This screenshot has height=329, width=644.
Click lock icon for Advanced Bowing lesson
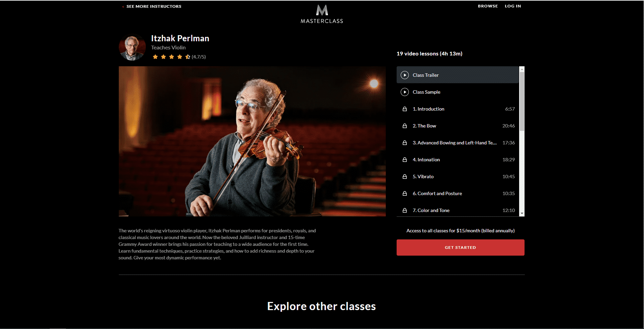[x=404, y=143]
